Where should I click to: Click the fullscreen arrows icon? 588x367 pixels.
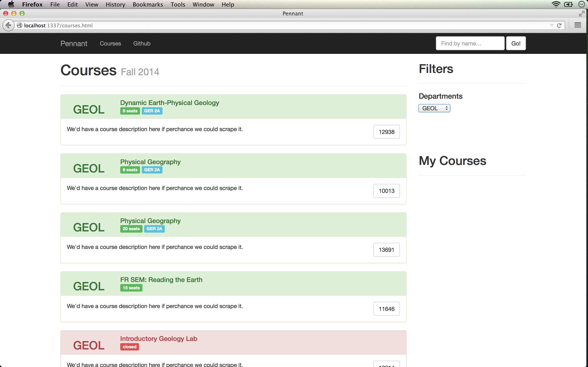tap(581, 14)
